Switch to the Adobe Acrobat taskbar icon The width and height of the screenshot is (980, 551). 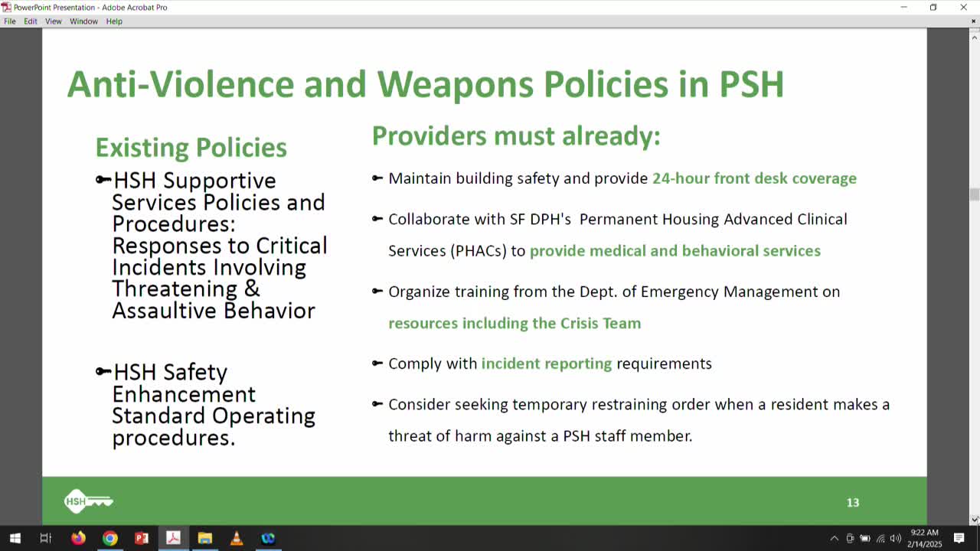[174, 539]
